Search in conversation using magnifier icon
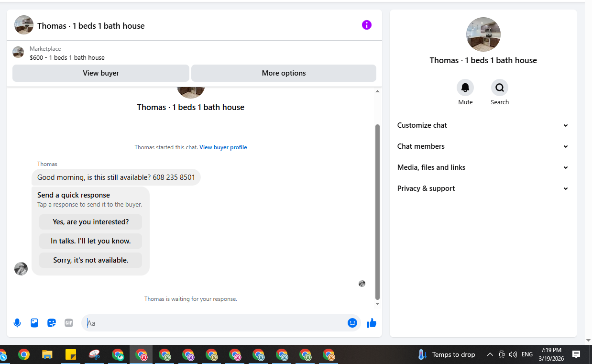592x364 pixels. click(x=500, y=88)
